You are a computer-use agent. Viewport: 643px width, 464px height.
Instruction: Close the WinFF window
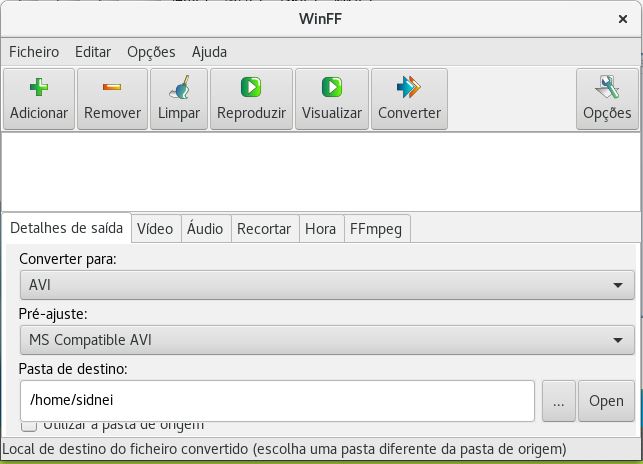pos(622,19)
